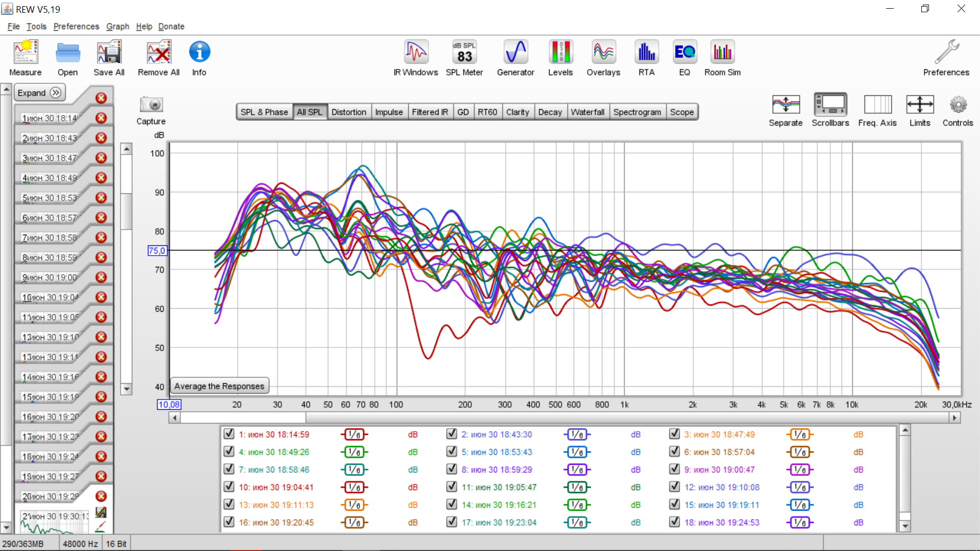Click Average the Responses button
980x551 pixels.
coord(219,386)
